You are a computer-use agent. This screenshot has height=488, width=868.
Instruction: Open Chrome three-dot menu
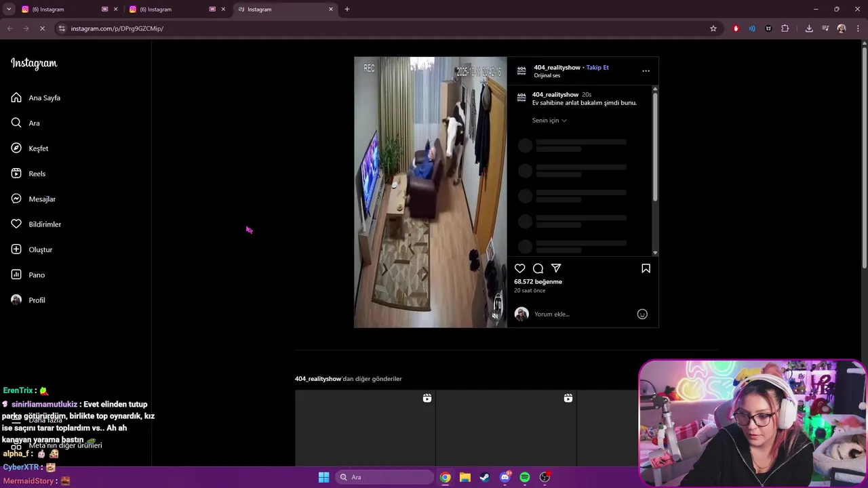point(858,28)
